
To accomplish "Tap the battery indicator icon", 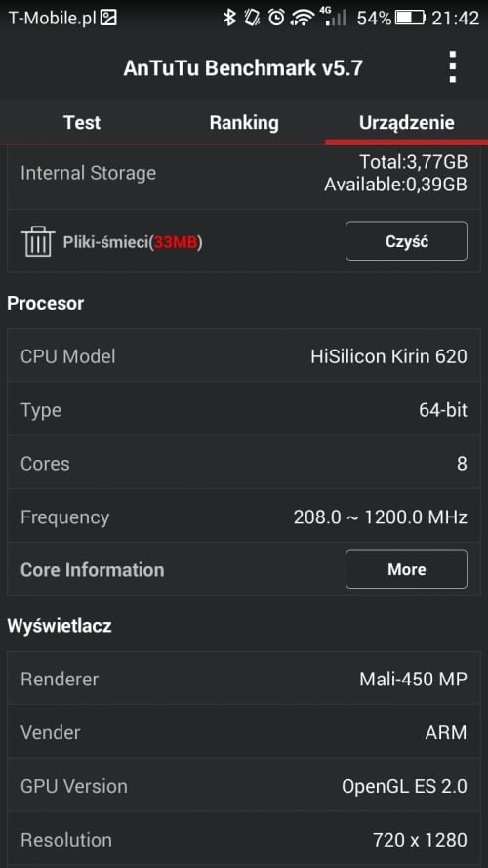I will (410, 18).
